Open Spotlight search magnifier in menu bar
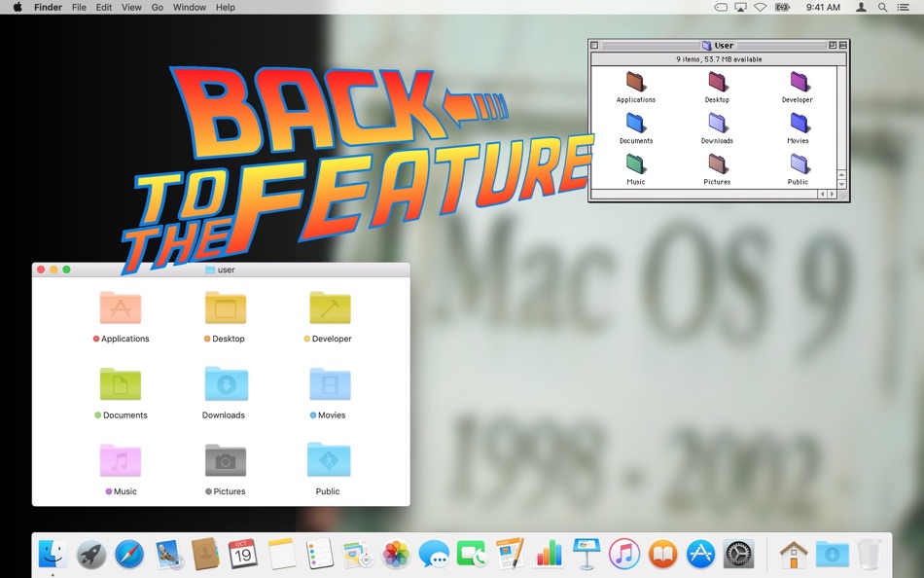Viewport: 924px width, 578px height. coord(882,7)
